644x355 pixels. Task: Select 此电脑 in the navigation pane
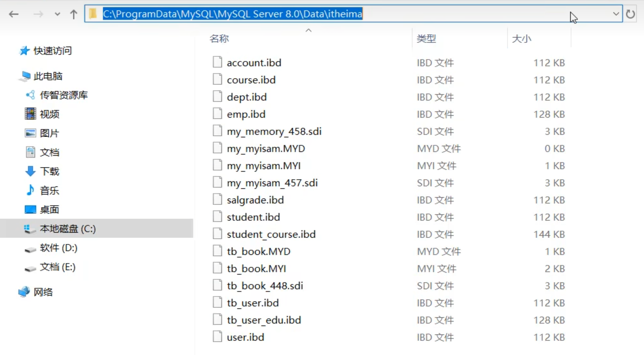pos(41,76)
